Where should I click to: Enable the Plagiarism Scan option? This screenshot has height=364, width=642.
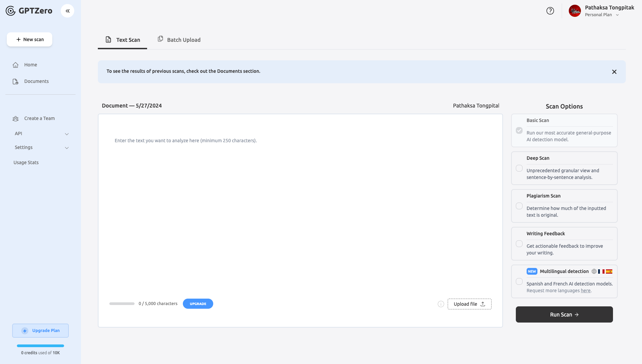pyautogui.click(x=519, y=206)
